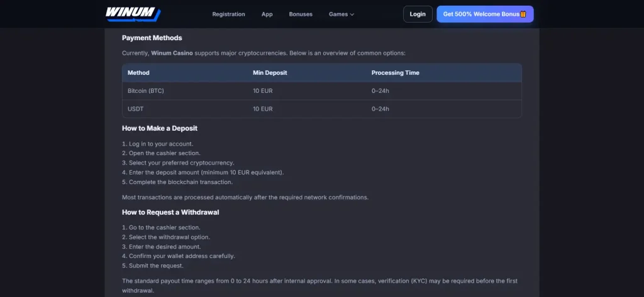
Task: Open the App nav link
Action: coord(267,14)
